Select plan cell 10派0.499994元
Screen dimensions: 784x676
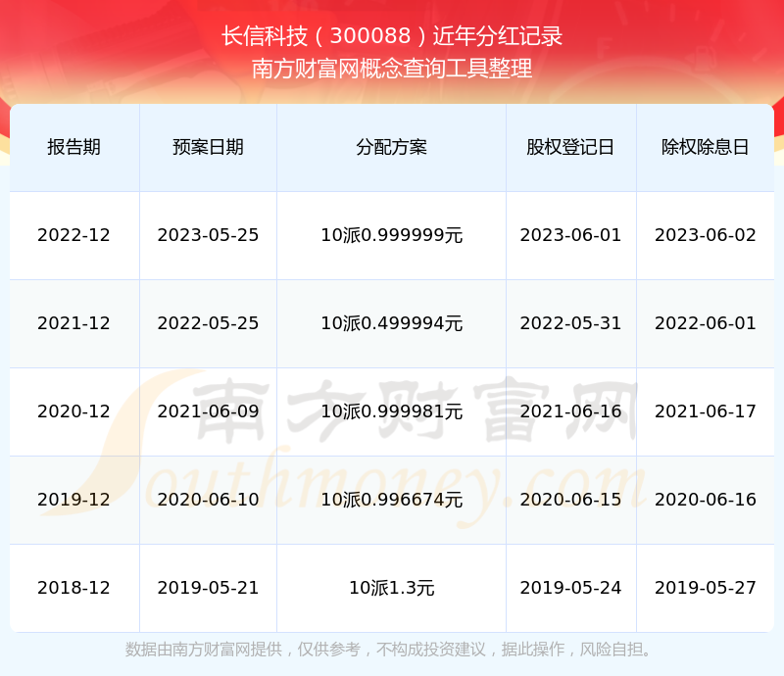(391, 323)
